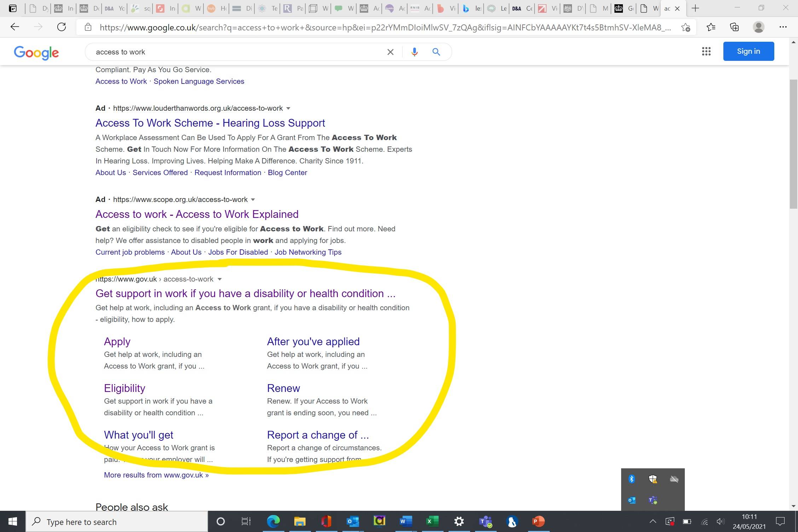798x532 pixels.
Task: Click the blue Sign in button
Action: click(x=748, y=51)
